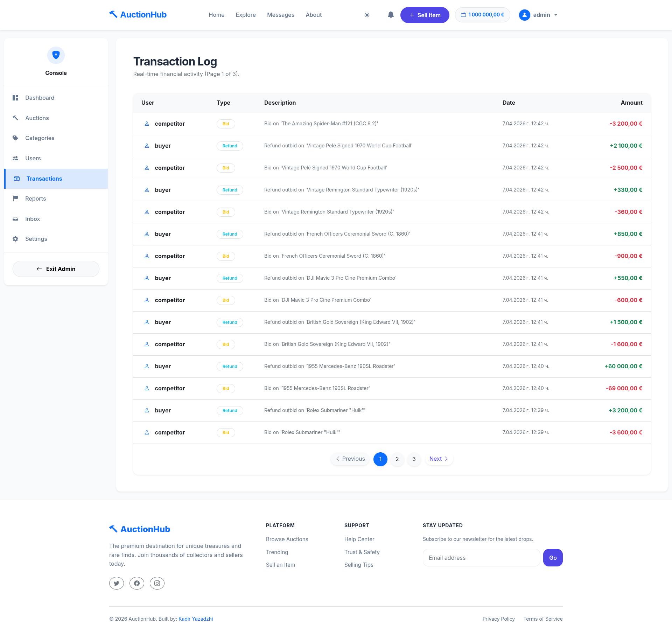This screenshot has width=672, height=634.
Task: Open the Explore nav item
Action: 246,15
